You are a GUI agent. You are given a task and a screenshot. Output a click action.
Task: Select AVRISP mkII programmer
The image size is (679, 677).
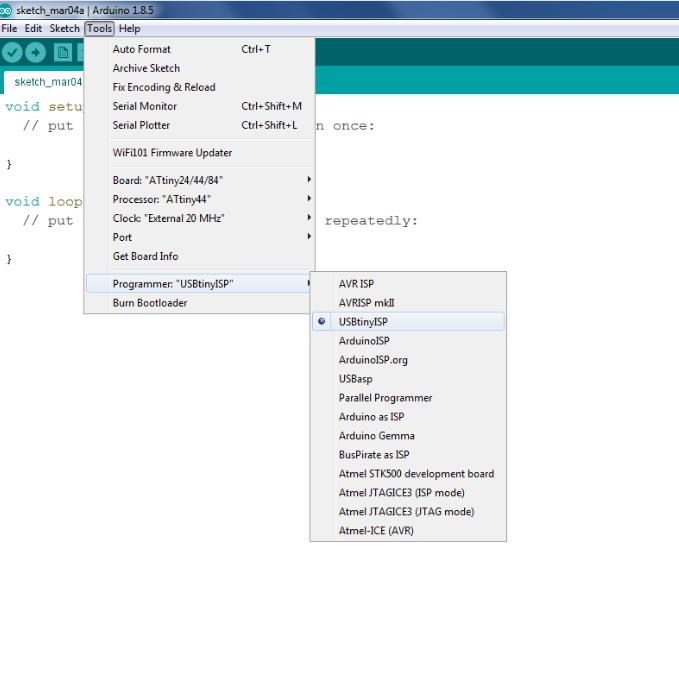pyautogui.click(x=408, y=303)
